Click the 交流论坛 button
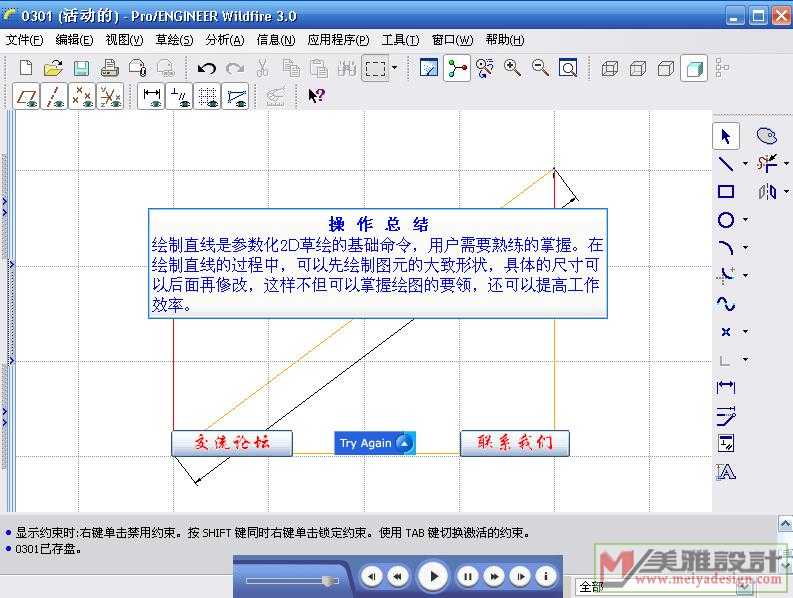 tap(232, 443)
